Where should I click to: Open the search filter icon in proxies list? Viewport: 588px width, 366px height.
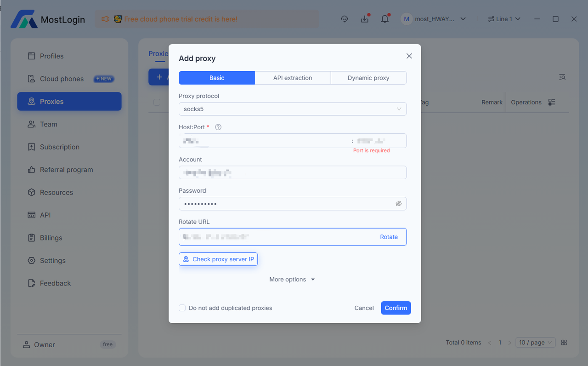[562, 77]
